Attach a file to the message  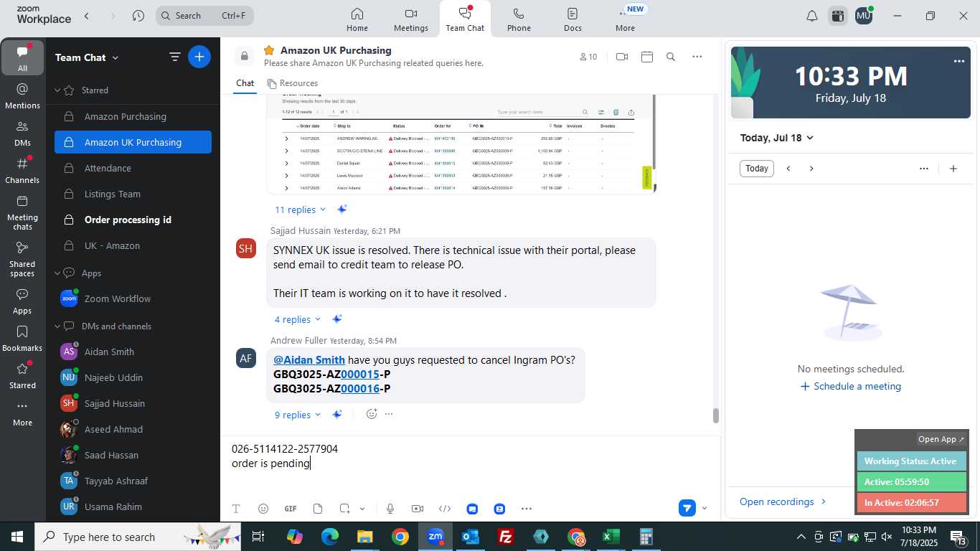pyautogui.click(x=318, y=509)
